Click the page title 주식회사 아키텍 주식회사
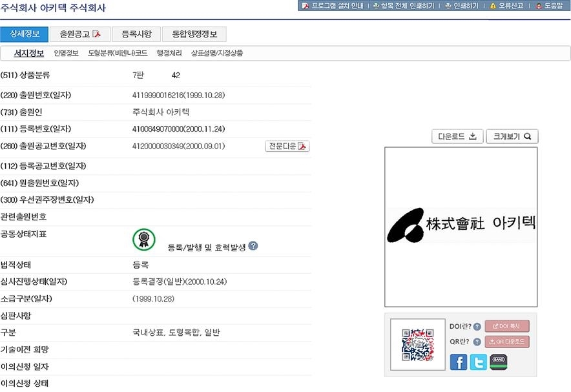The height and width of the screenshot is (392, 571). 53,8
